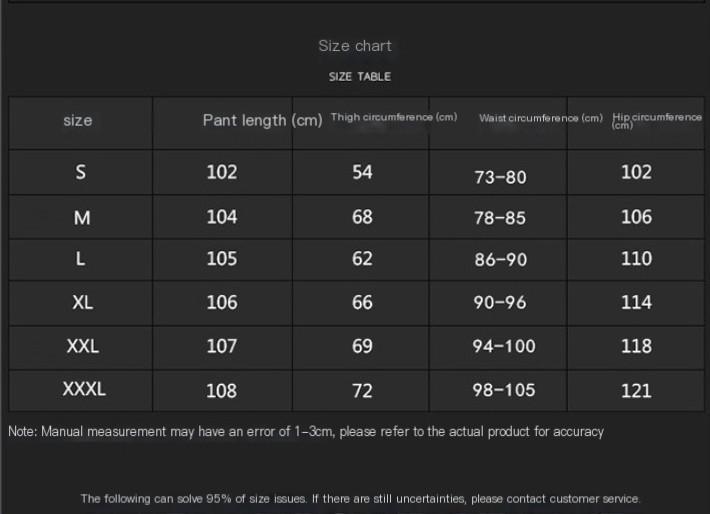Select the thigh circumference value 54
The image size is (710, 514).
pos(362,172)
